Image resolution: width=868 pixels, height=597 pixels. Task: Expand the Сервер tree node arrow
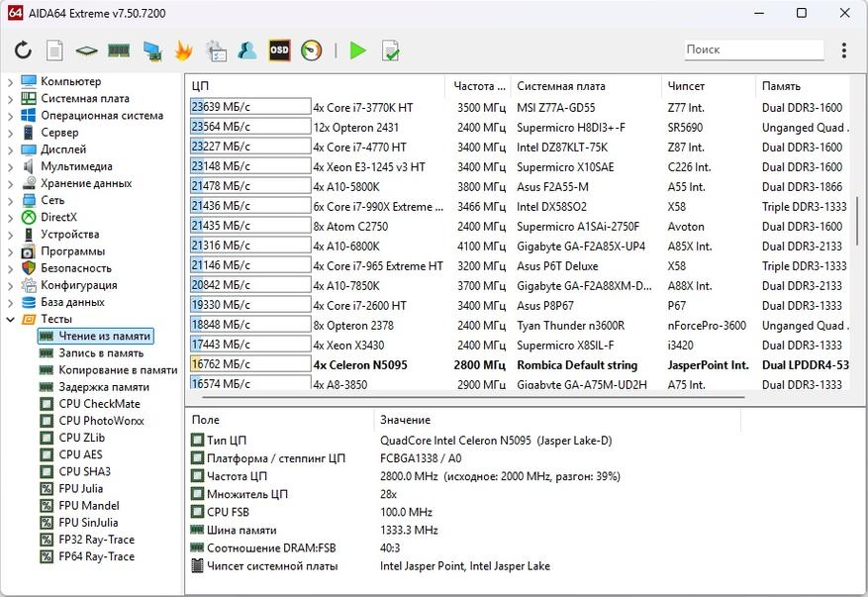[10, 133]
